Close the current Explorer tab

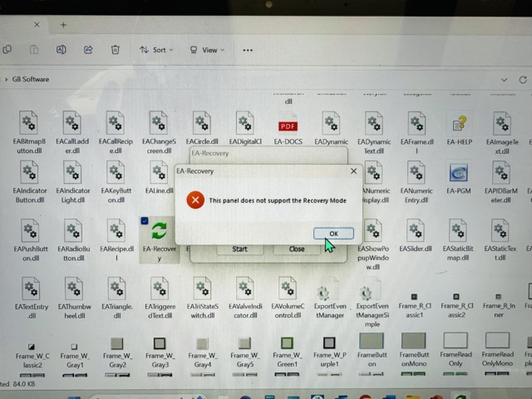(x=37, y=25)
